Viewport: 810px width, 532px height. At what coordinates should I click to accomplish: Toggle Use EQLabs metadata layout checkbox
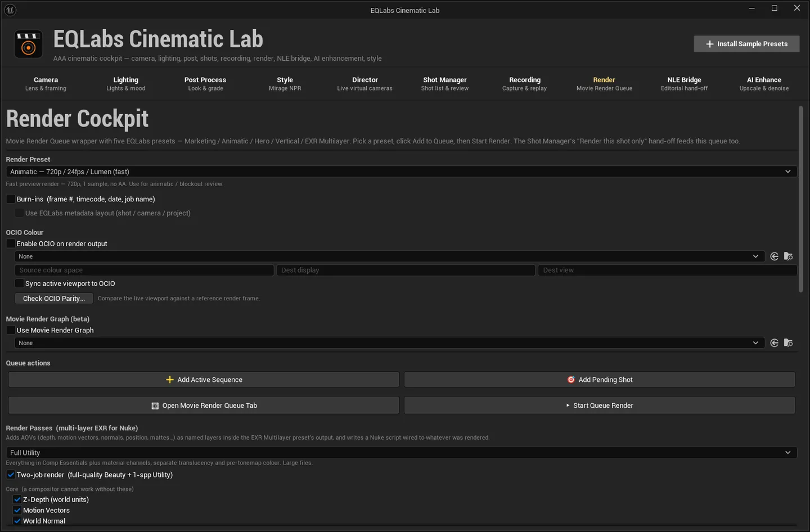pos(19,213)
